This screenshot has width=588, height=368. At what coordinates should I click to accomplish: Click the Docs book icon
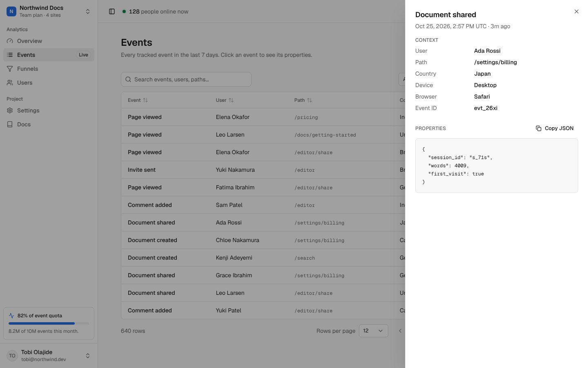click(x=10, y=124)
